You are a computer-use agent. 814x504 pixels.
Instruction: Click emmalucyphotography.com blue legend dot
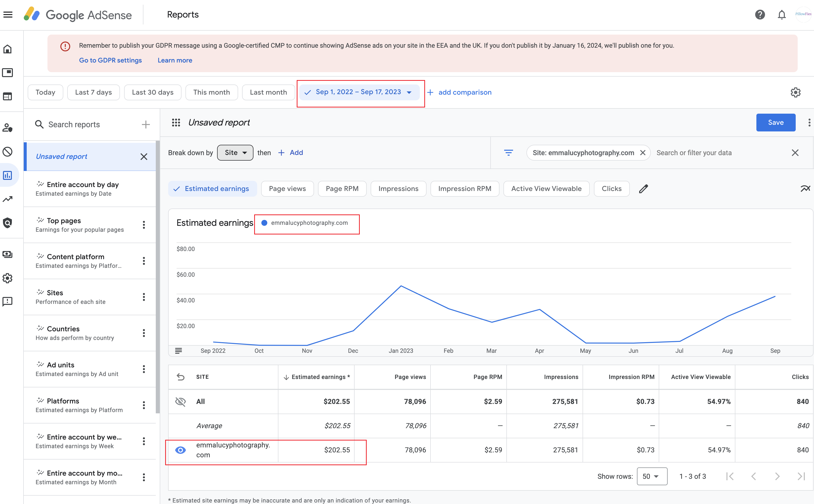pos(264,223)
